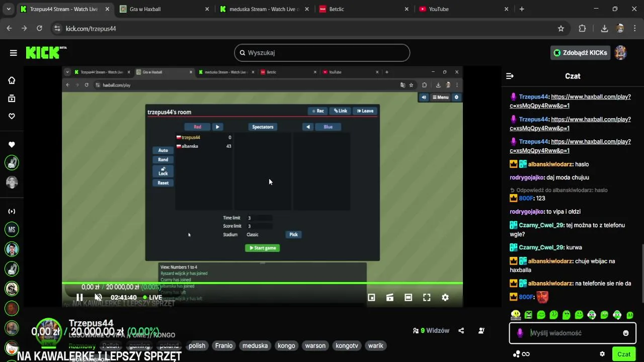Open the Chrome three-dot menu
The image size is (644, 362).
tap(634, 29)
